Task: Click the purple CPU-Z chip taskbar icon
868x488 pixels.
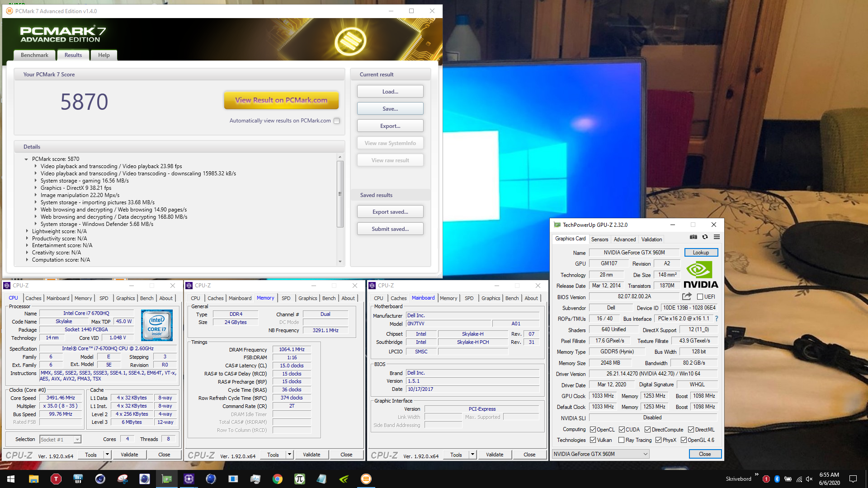Action: 189,479
